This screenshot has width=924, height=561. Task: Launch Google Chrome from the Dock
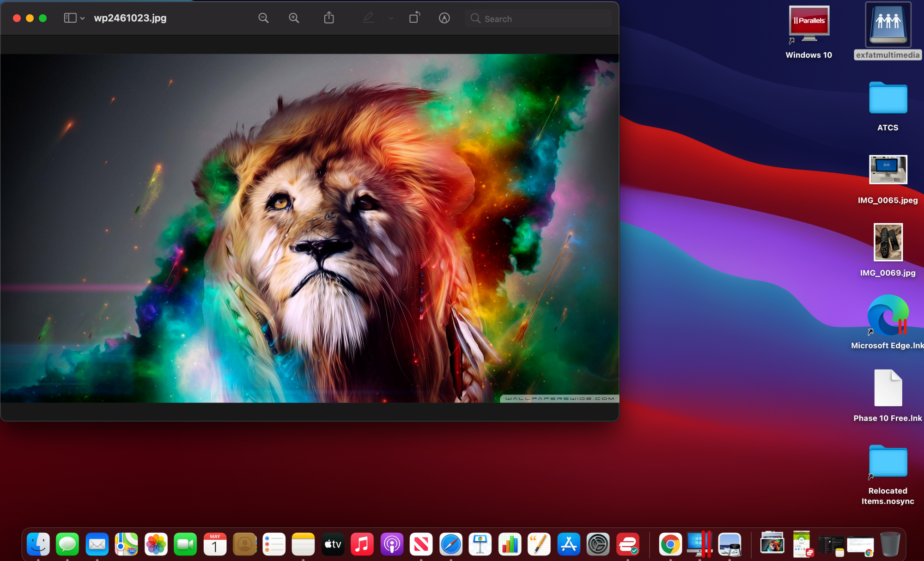(x=670, y=544)
